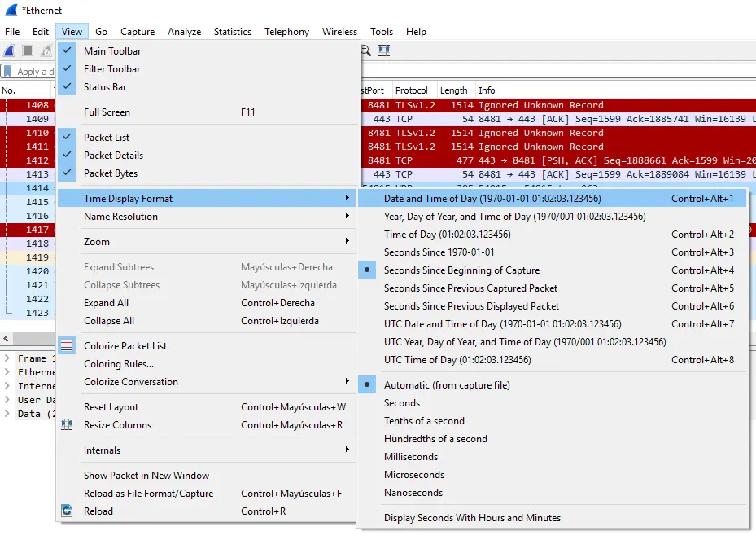
Task: Toggle Filter Toolbar visibility
Action: [x=209, y=69]
